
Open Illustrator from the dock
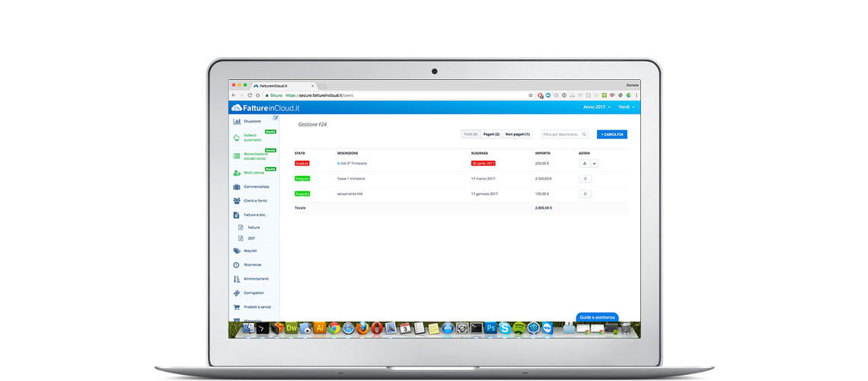320,328
